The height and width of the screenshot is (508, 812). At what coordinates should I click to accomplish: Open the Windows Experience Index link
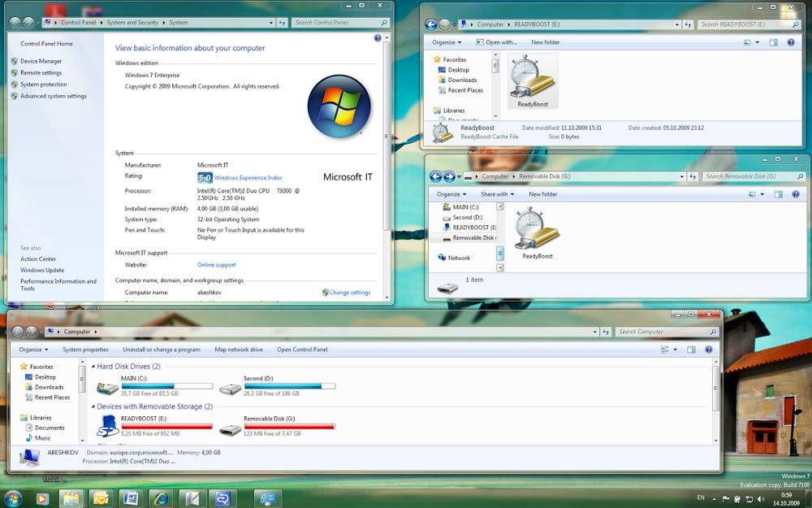pyautogui.click(x=248, y=177)
